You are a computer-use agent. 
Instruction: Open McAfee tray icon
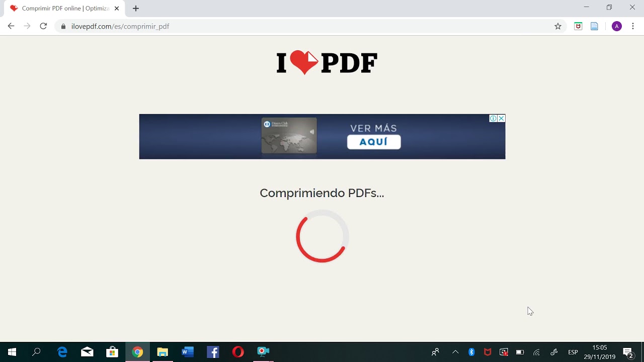tap(488, 352)
